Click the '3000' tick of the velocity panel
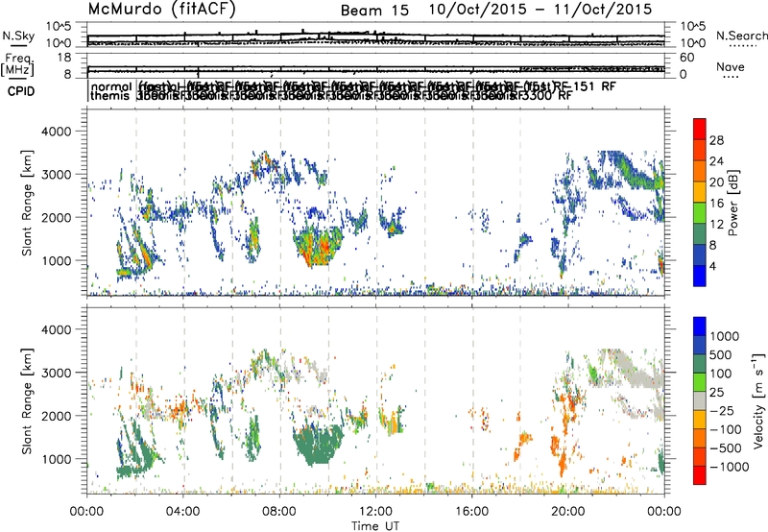 (56, 373)
